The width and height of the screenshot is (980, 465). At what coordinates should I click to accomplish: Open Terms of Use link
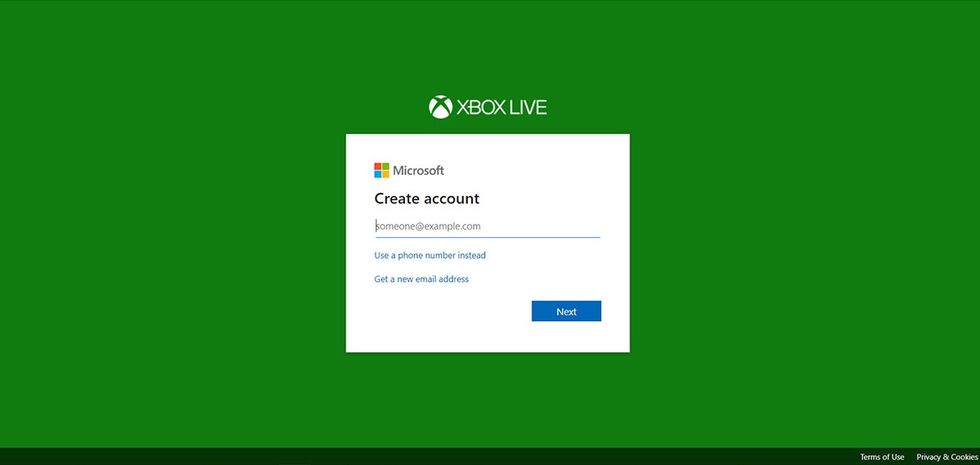click(x=882, y=457)
